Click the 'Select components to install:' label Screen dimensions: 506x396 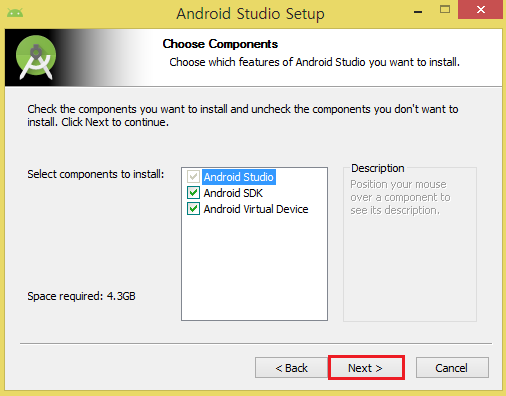pyautogui.click(x=96, y=174)
